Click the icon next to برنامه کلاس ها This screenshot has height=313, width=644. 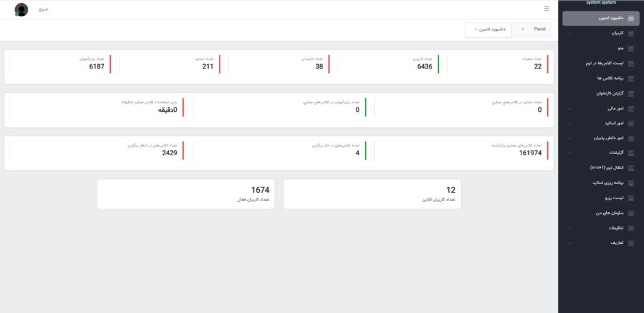coord(630,78)
